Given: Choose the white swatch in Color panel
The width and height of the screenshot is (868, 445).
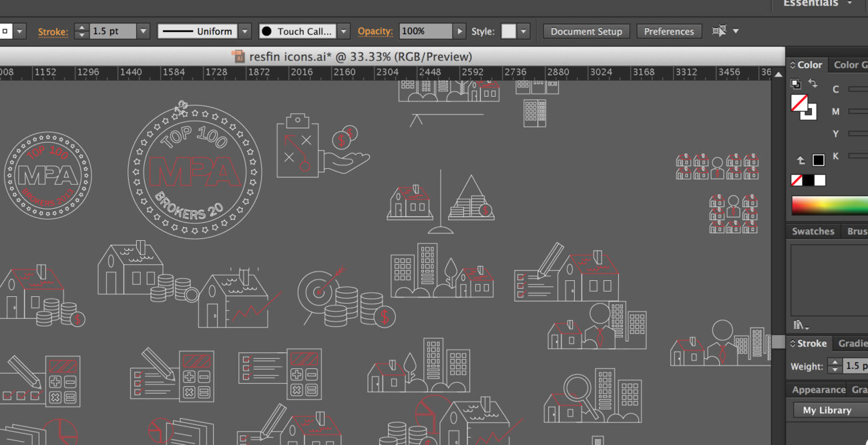Looking at the screenshot, I should [x=820, y=180].
